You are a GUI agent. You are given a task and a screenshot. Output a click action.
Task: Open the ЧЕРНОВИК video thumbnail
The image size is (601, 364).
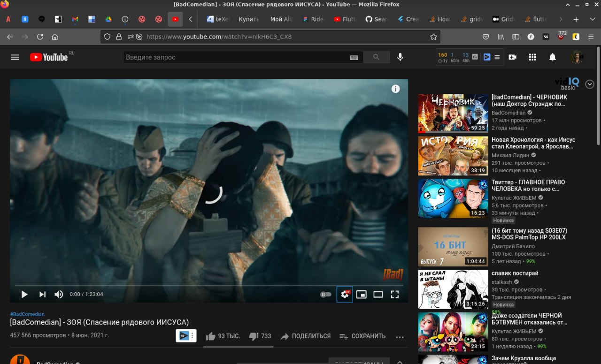[453, 114]
